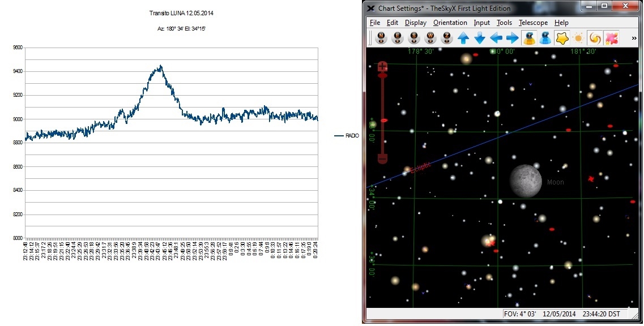The image size is (644, 326).
Task: Open the Tools menu
Action: coord(504,23)
